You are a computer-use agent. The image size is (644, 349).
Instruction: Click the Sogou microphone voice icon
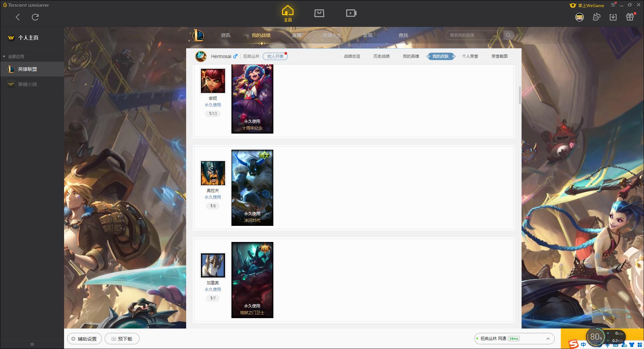(608, 345)
